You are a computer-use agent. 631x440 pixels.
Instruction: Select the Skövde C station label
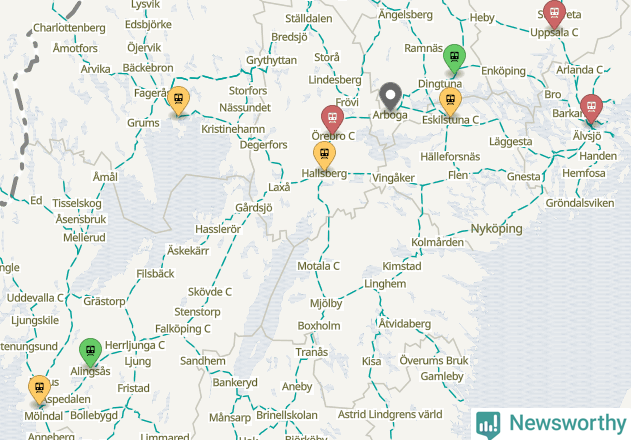[210, 292]
